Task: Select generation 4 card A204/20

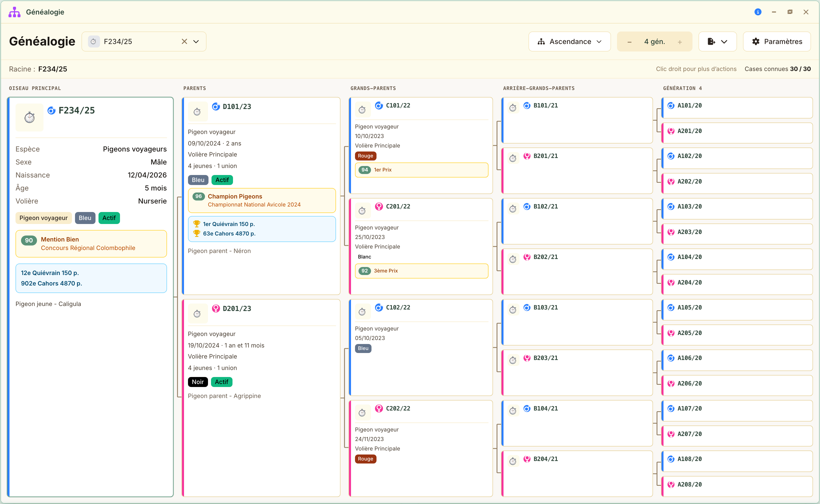Action: [737, 285]
